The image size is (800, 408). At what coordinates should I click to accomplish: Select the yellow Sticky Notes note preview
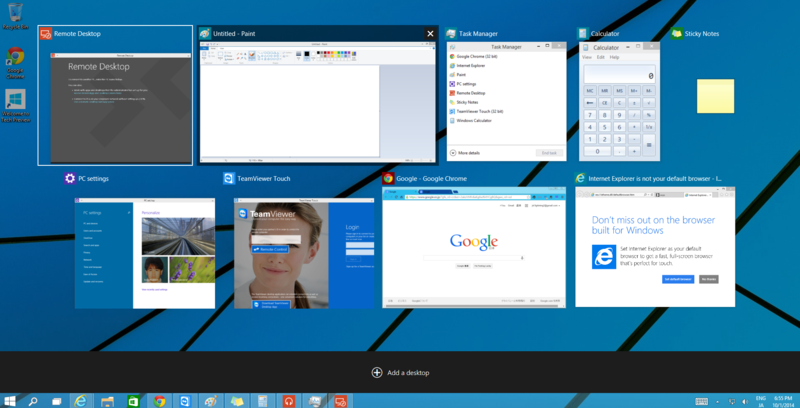tap(715, 96)
